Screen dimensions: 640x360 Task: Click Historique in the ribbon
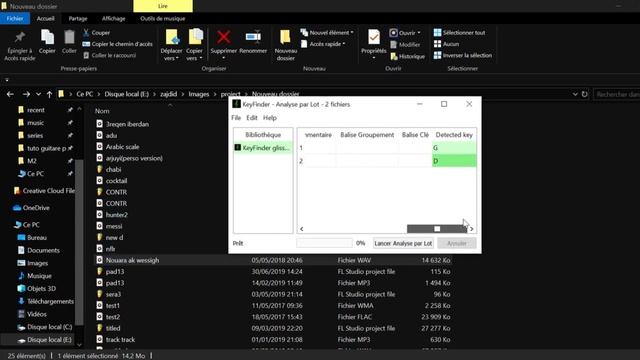(x=407, y=56)
